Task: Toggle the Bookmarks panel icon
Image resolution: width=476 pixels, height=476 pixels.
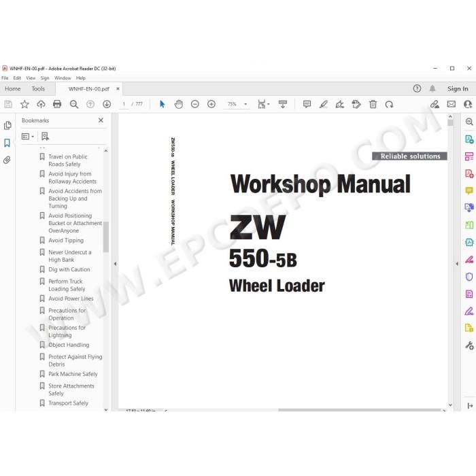Action: coord(7,143)
